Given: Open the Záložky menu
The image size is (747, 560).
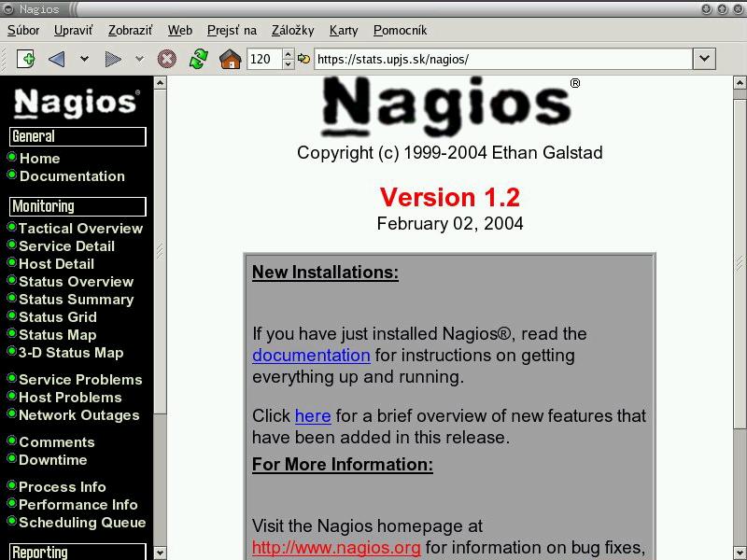Looking at the screenshot, I should (x=292, y=31).
